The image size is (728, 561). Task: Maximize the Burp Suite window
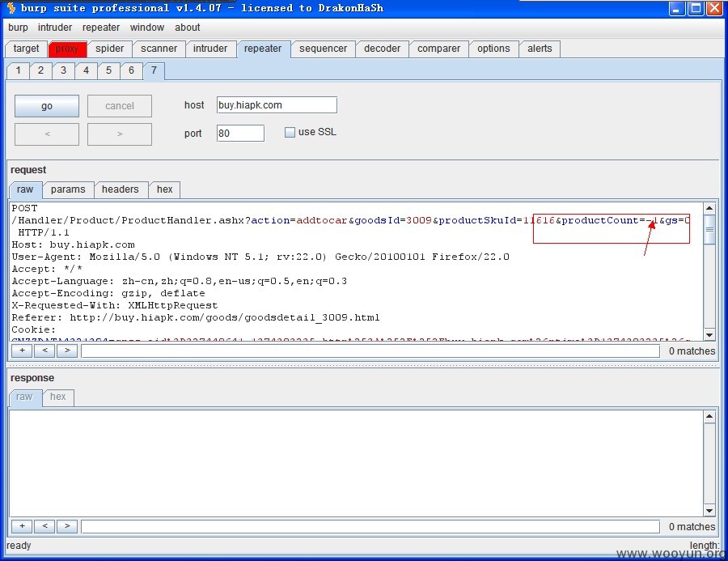pos(696,8)
